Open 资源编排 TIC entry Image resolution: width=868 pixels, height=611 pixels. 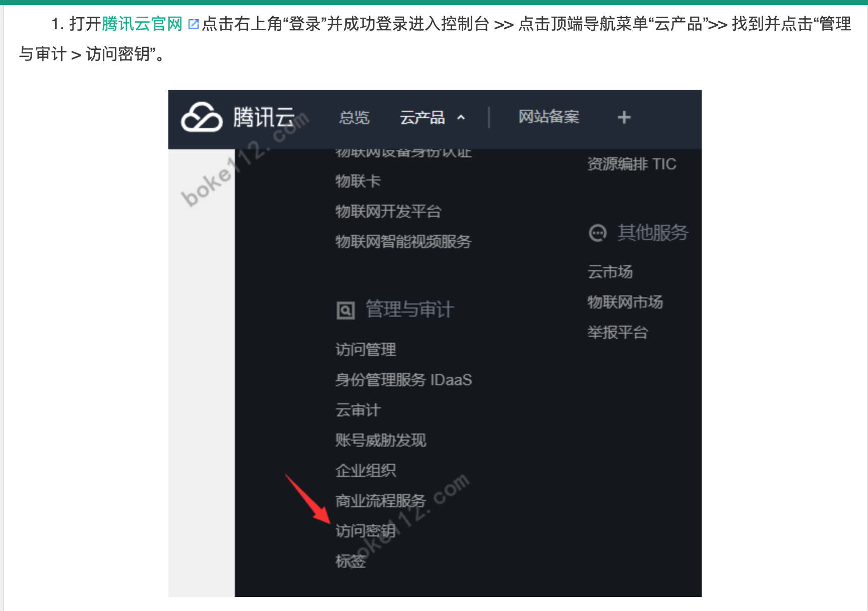coord(632,164)
